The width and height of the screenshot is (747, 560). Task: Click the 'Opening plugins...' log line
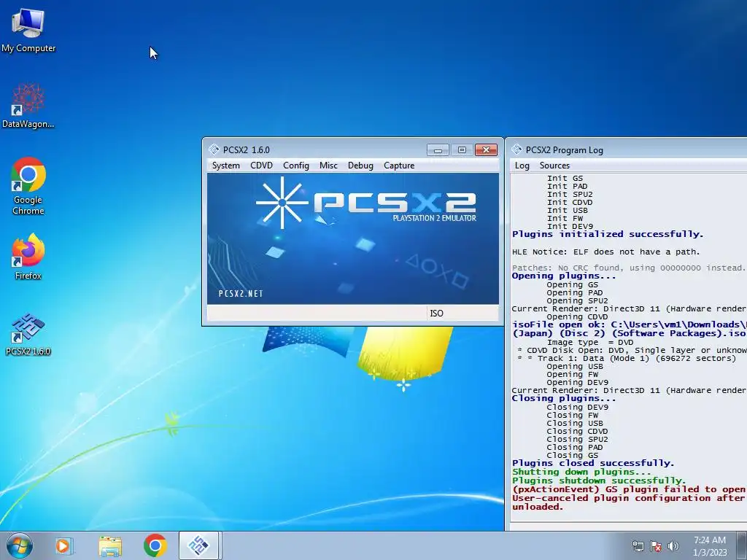pyautogui.click(x=564, y=276)
